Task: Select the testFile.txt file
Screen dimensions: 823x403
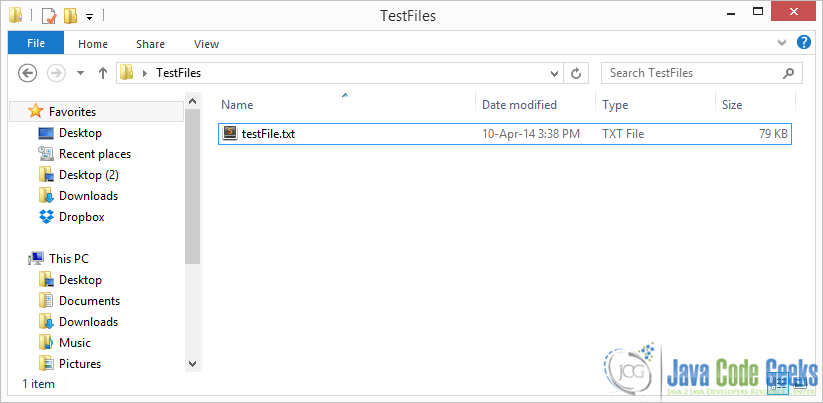Action: (504, 134)
